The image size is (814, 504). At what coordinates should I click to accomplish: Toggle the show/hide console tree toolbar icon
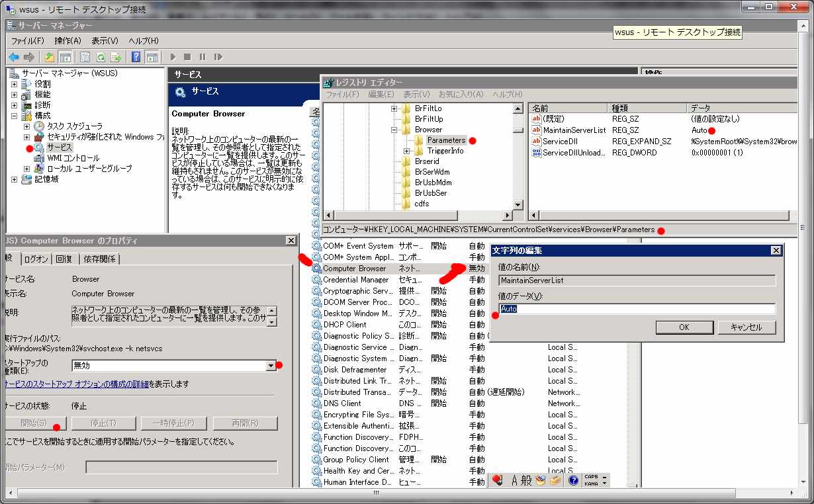pyautogui.click(x=65, y=57)
